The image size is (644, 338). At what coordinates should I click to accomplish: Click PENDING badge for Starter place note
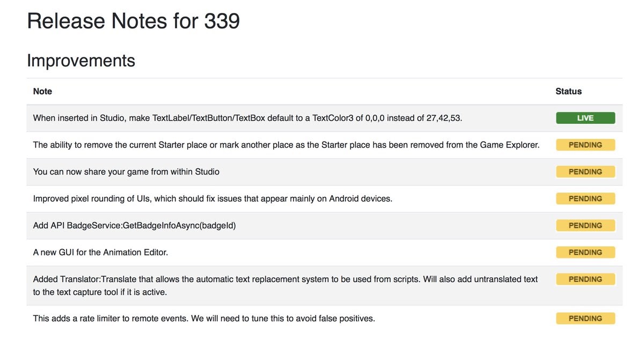(x=585, y=145)
